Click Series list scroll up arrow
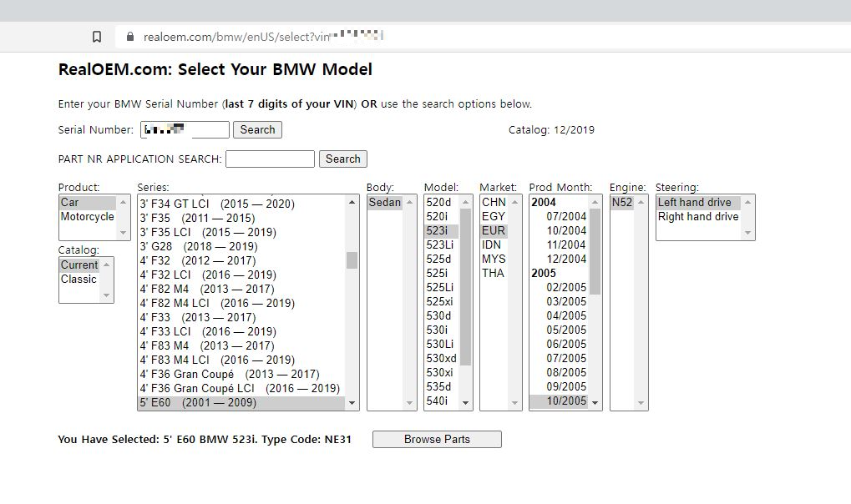851x504 pixels. pyautogui.click(x=352, y=203)
